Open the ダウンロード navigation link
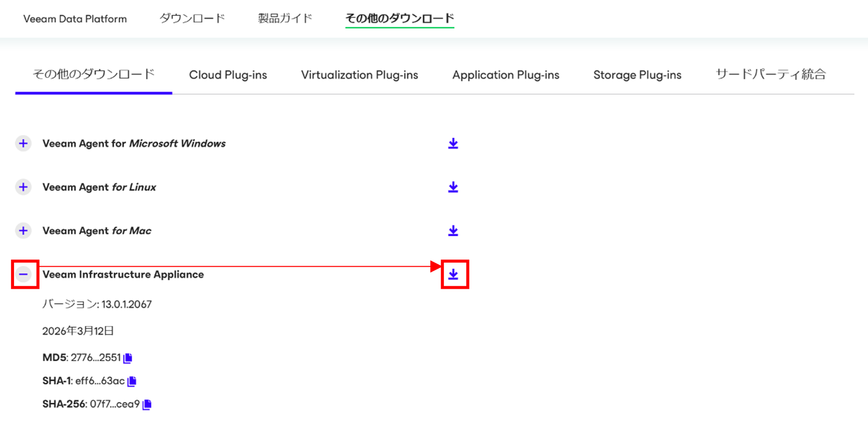Viewport: 868px width, 428px height. click(192, 19)
